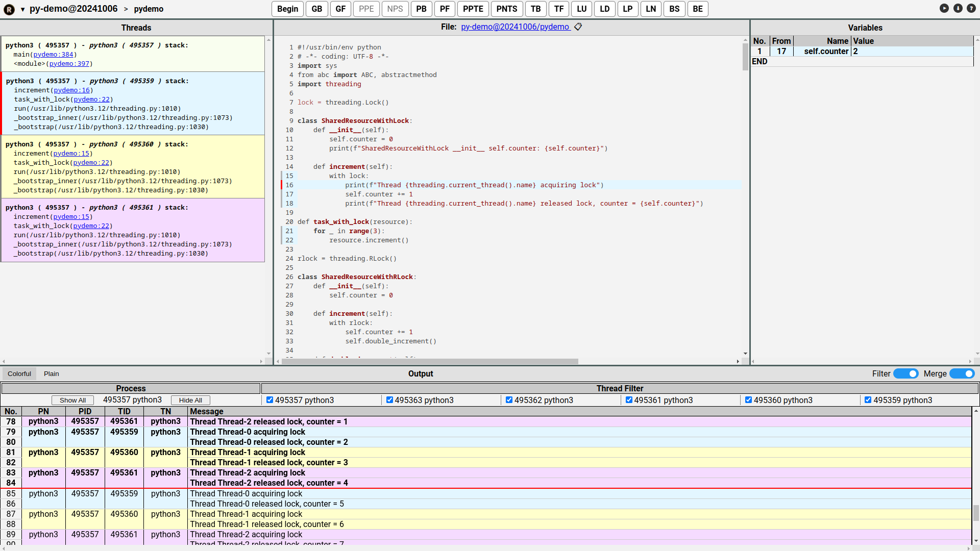Select output row 88 released lock counter = 6
The image size is (980, 551).
tap(485, 524)
